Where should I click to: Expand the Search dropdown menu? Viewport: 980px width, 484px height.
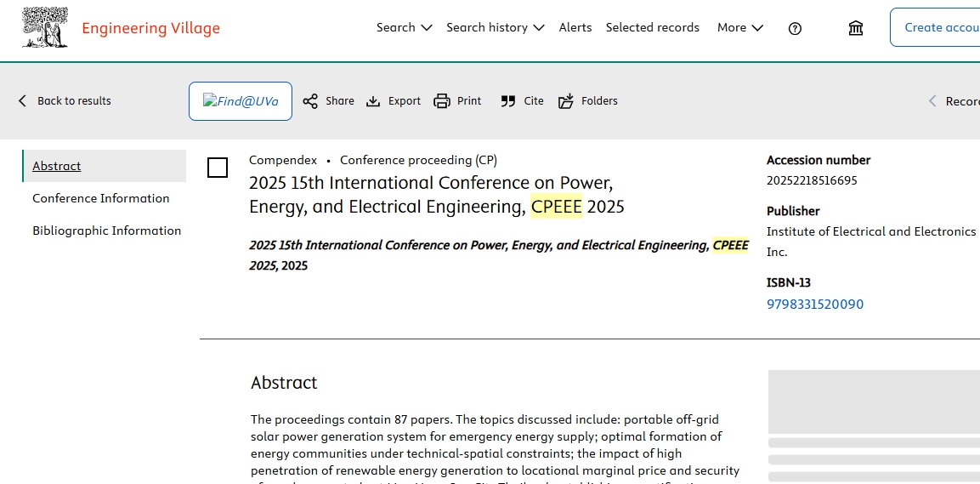tap(405, 27)
